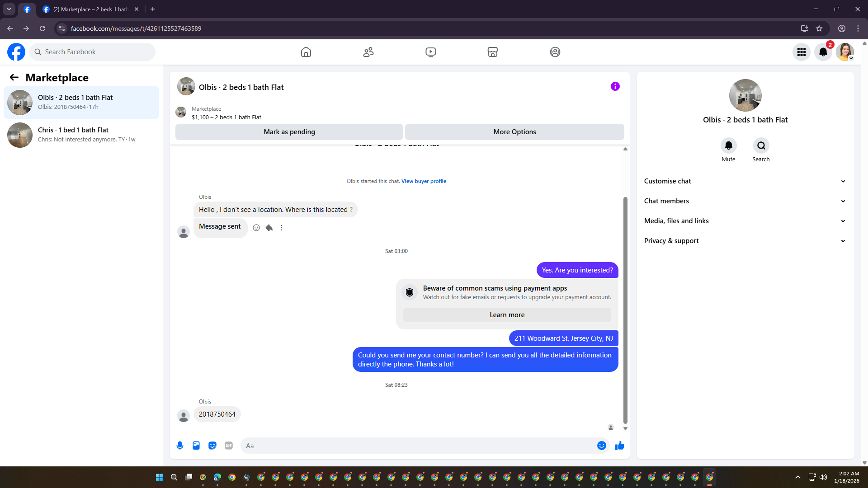Open the Marketplace tab in top navigation
Viewport: 868px width, 488px height.
pos(492,52)
